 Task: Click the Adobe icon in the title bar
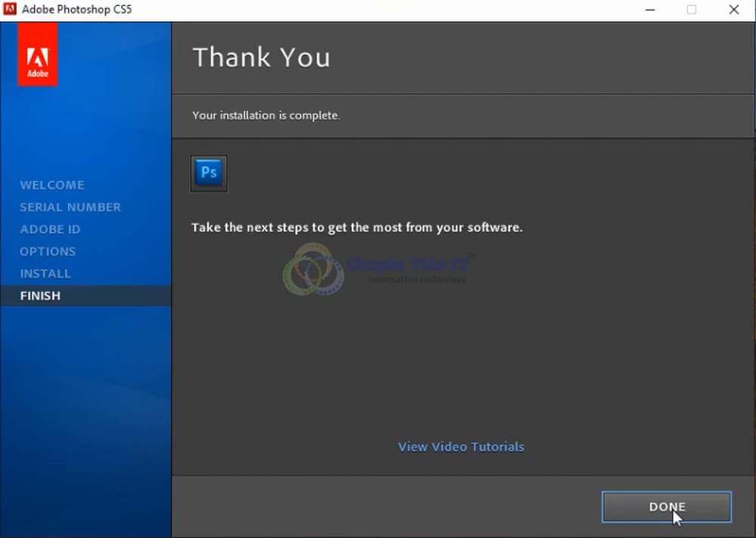[x=11, y=10]
